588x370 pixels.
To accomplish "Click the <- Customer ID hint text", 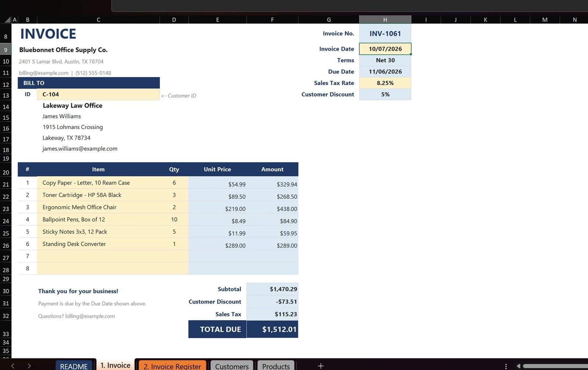I will [x=179, y=96].
